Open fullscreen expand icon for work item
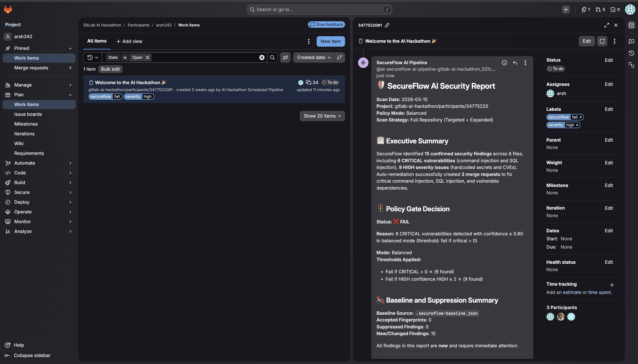The width and height of the screenshot is (638, 364). [x=607, y=25]
